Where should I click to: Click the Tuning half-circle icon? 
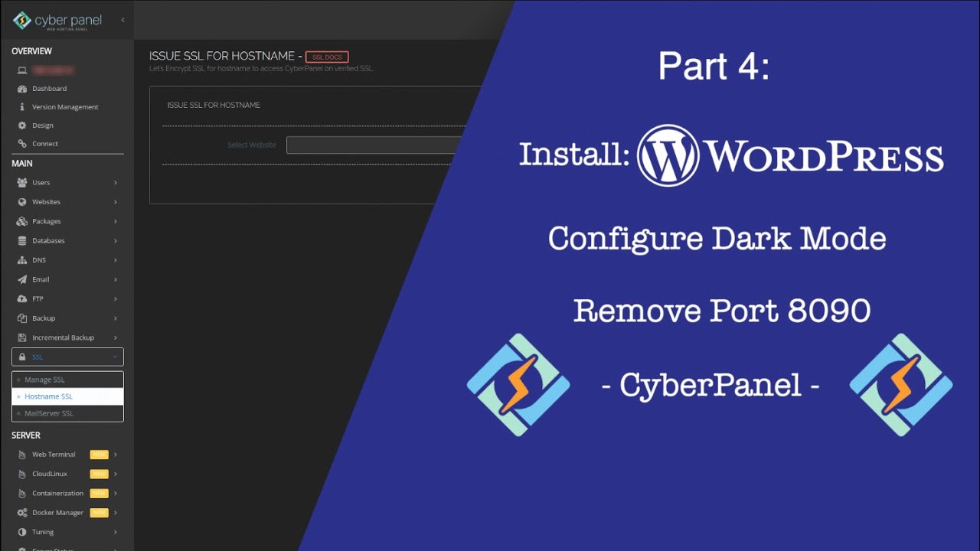22,532
